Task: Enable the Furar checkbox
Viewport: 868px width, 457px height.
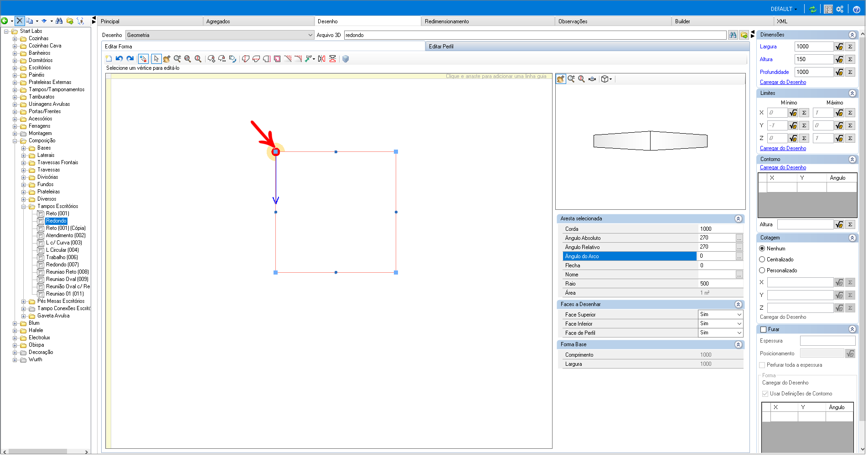Action: (x=763, y=329)
